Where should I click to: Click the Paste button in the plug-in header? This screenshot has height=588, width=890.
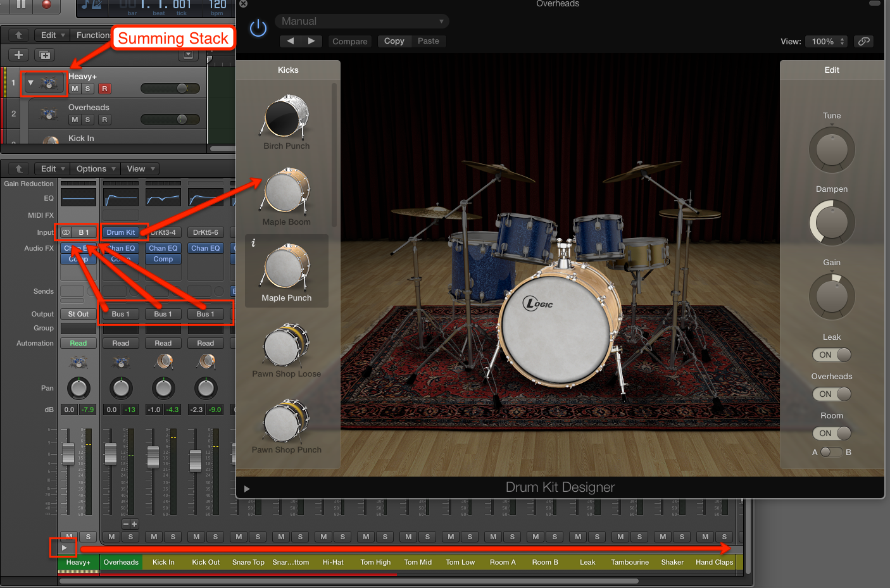point(429,41)
